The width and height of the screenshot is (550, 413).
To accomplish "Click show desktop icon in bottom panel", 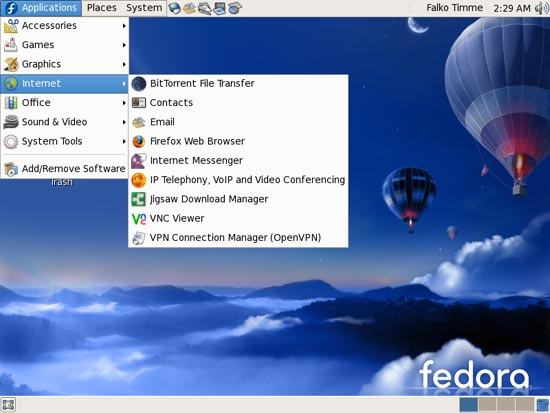I will [8, 405].
